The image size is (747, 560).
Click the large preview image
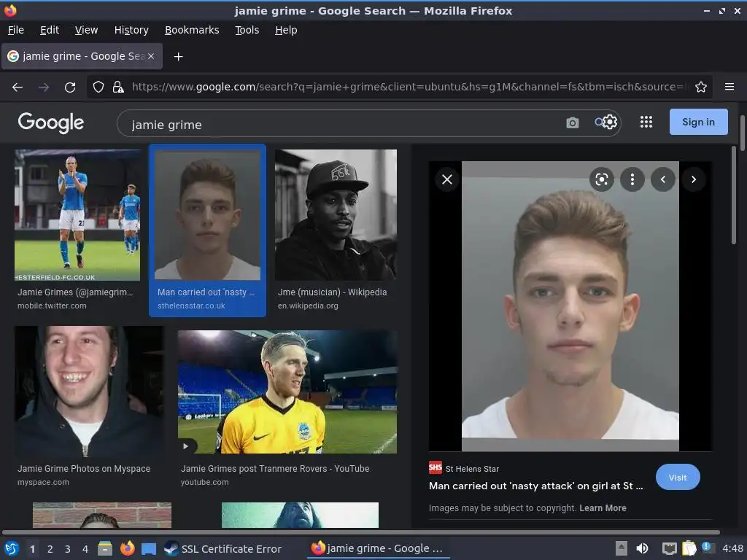(570, 306)
